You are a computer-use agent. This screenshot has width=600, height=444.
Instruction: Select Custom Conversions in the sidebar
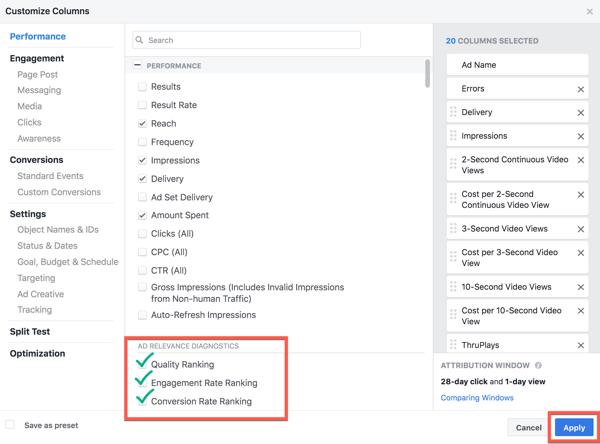pos(59,192)
